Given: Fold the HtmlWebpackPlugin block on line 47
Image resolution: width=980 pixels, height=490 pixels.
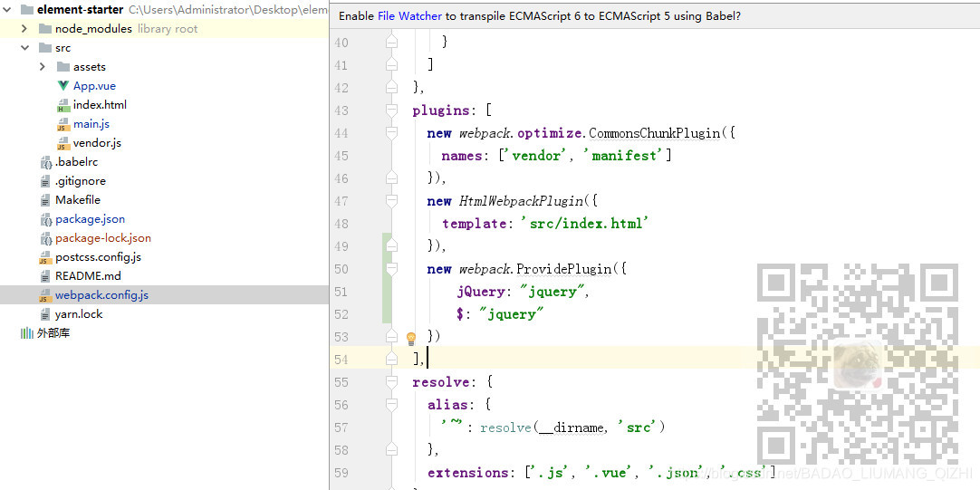Looking at the screenshot, I should [391, 201].
